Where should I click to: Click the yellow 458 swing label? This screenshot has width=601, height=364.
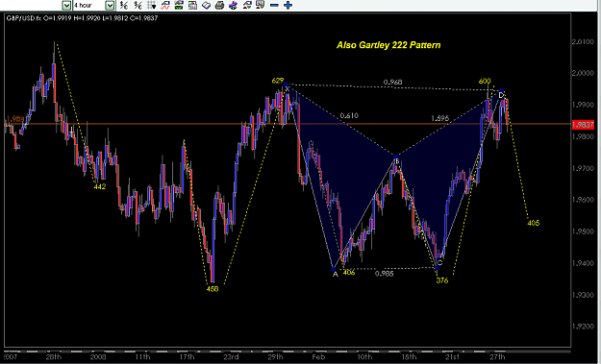213,289
